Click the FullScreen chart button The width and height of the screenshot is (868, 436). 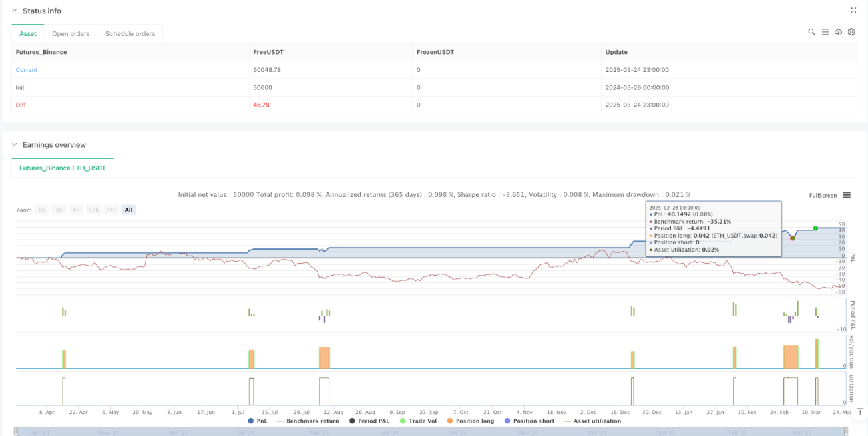pos(823,195)
